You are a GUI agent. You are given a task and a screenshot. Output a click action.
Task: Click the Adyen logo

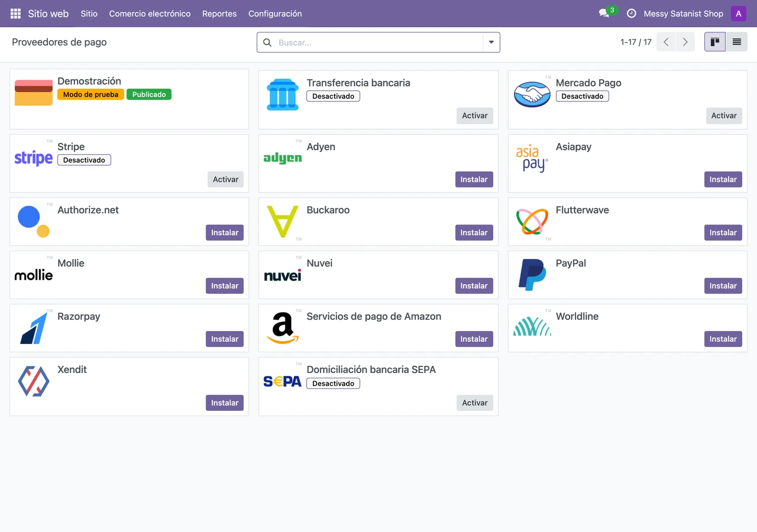[283, 158]
